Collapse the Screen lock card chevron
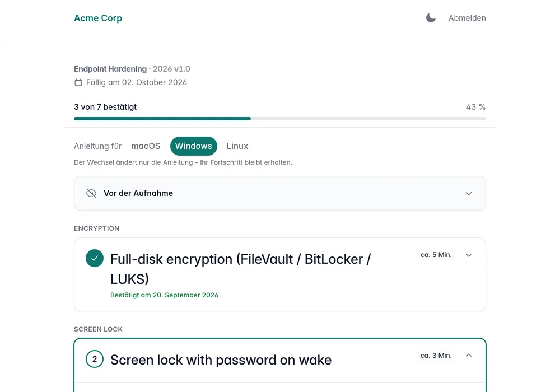The width and height of the screenshot is (560, 392). (469, 355)
